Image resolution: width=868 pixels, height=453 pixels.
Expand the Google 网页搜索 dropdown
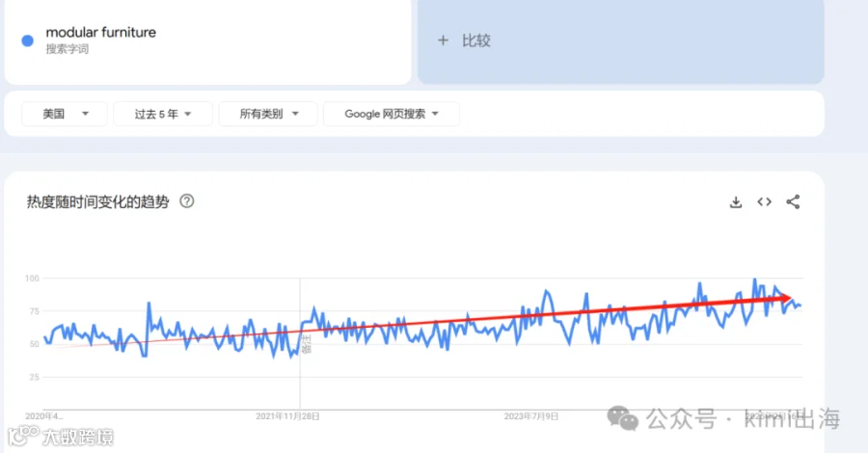[x=391, y=114]
